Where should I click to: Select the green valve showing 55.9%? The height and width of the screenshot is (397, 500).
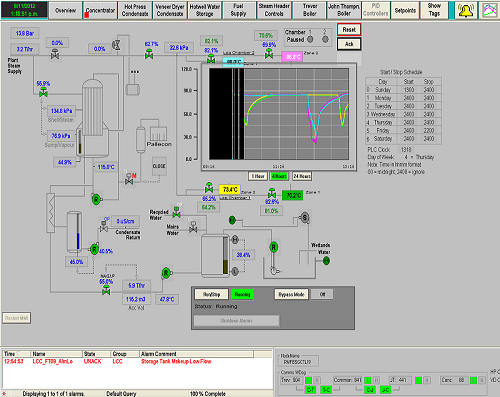click(x=43, y=93)
